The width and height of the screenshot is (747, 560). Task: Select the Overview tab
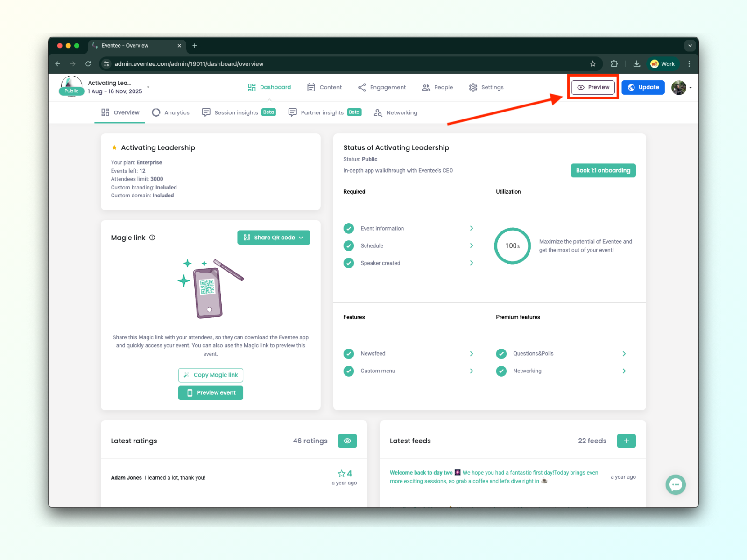120,112
